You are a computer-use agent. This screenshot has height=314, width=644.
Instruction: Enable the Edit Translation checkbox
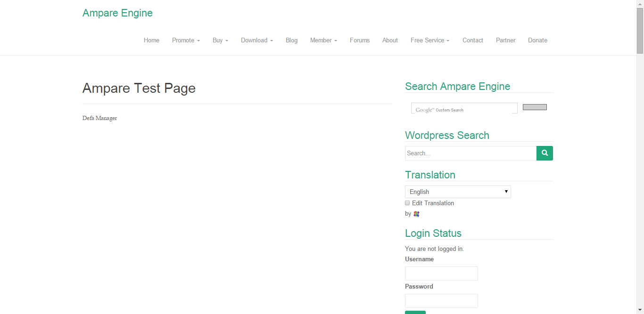point(407,203)
